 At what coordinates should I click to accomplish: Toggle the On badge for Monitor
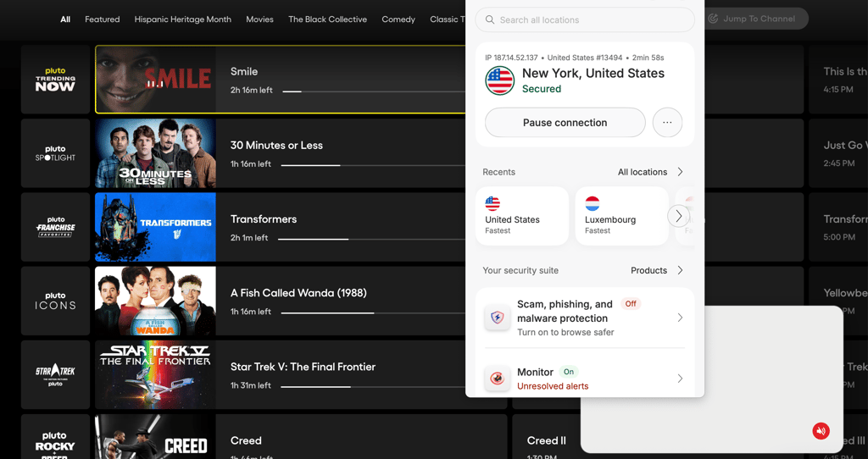[569, 372]
